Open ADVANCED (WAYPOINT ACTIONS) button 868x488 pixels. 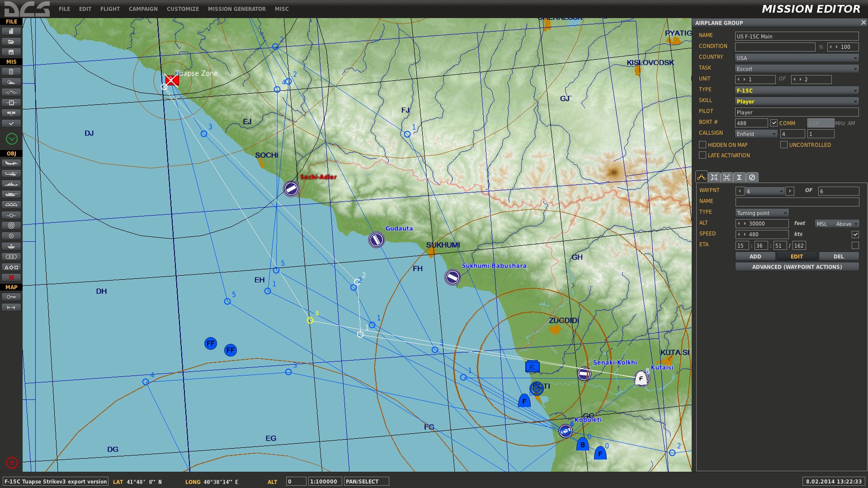point(797,267)
